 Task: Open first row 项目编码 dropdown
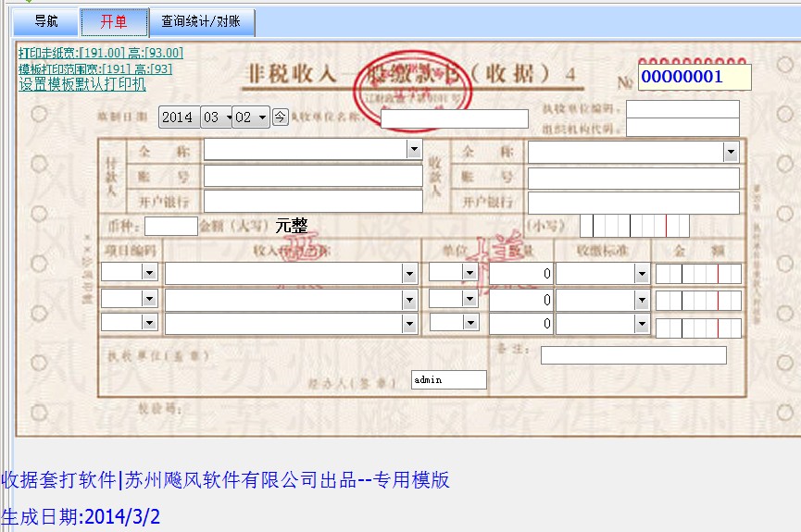click(148, 273)
